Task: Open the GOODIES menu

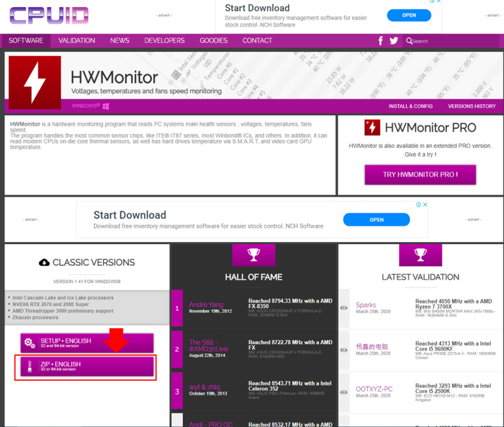Action: point(214,40)
